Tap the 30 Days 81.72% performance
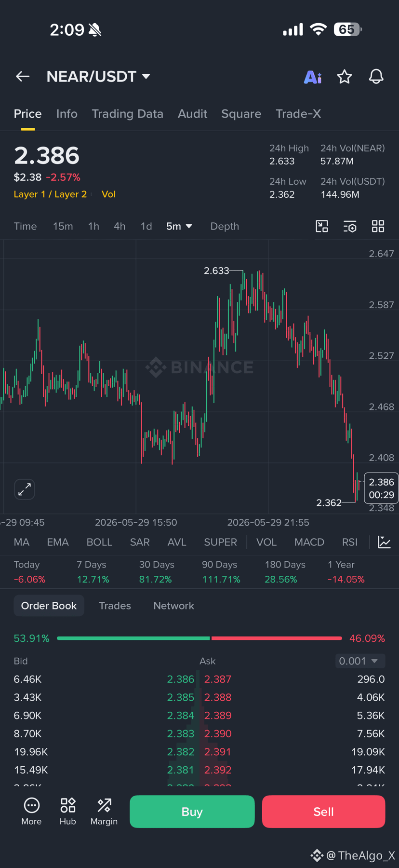Viewport: 399px width, 868px height. 157,572
